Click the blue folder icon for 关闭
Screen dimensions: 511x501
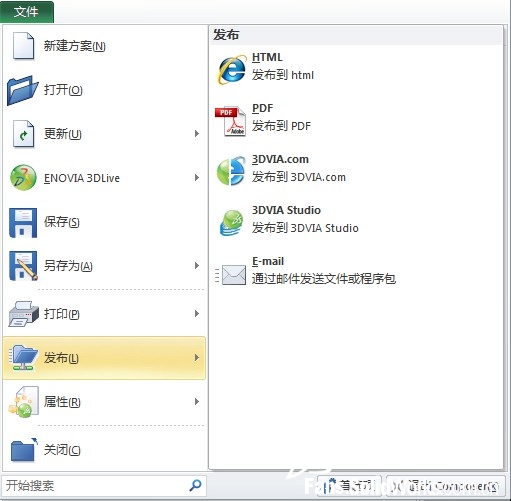[x=23, y=450]
